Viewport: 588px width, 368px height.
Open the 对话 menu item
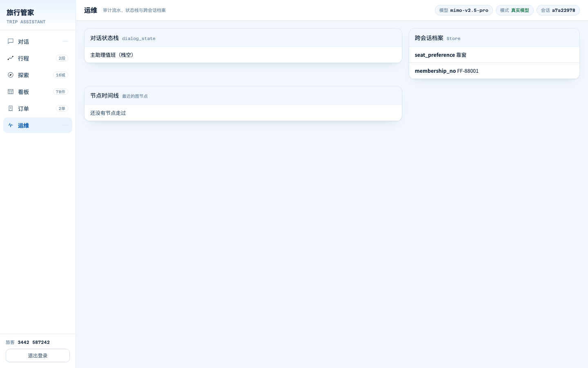coord(38,41)
